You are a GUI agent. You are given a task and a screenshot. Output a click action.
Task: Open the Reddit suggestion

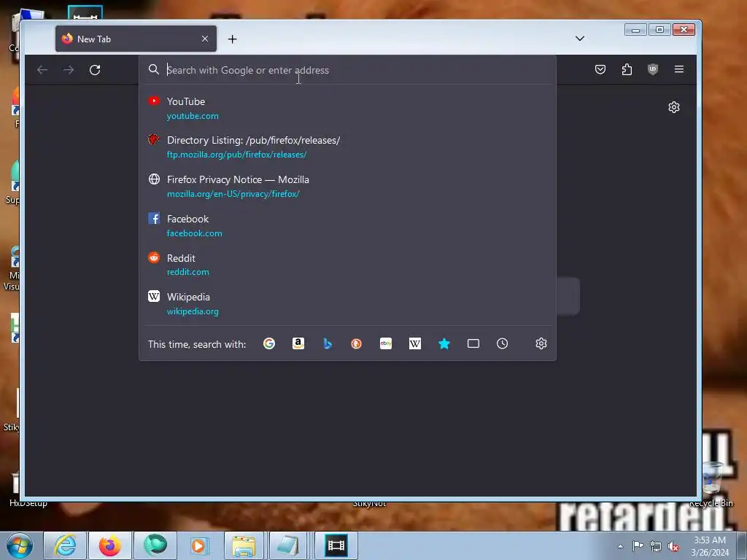pyautogui.click(x=348, y=265)
